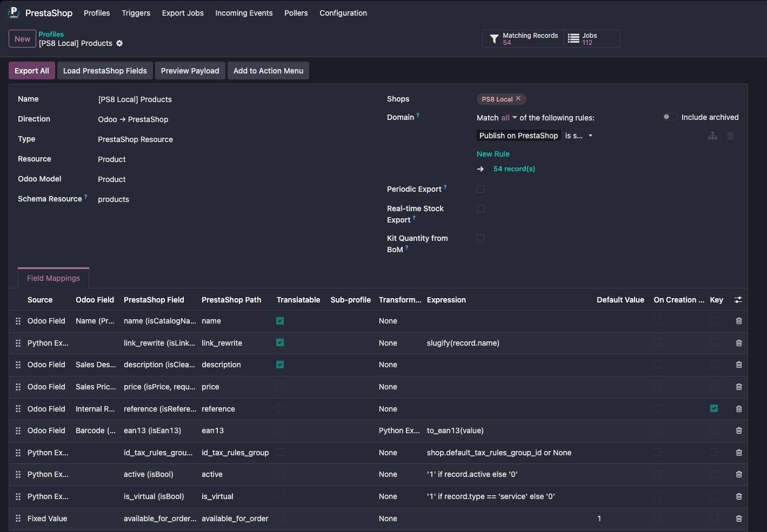
Task: Uncheck Translatable for the name row
Action: point(280,321)
